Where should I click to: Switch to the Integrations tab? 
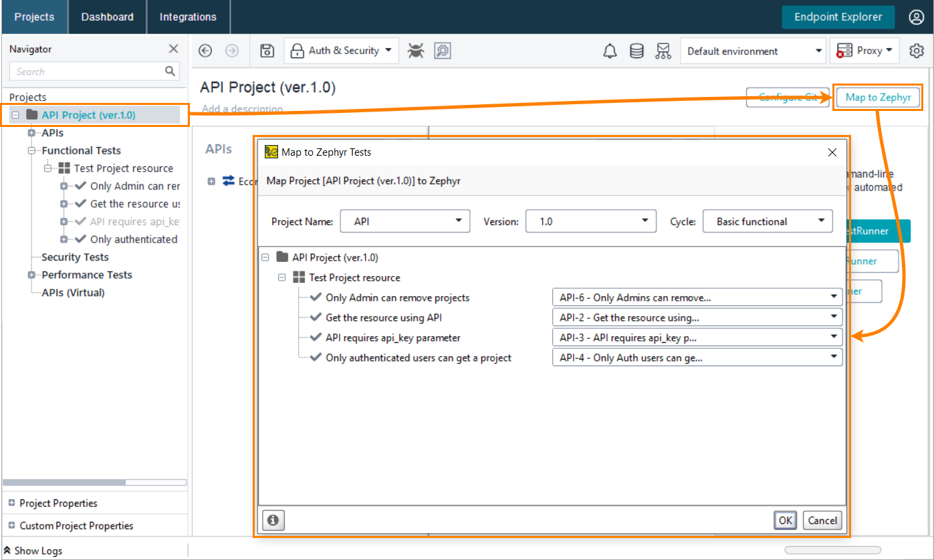(x=188, y=17)
